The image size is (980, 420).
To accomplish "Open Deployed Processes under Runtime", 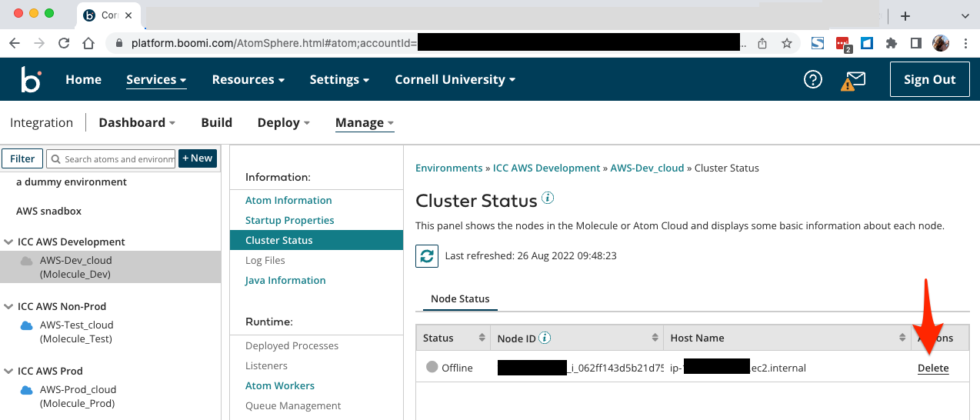I will [292, 345].
